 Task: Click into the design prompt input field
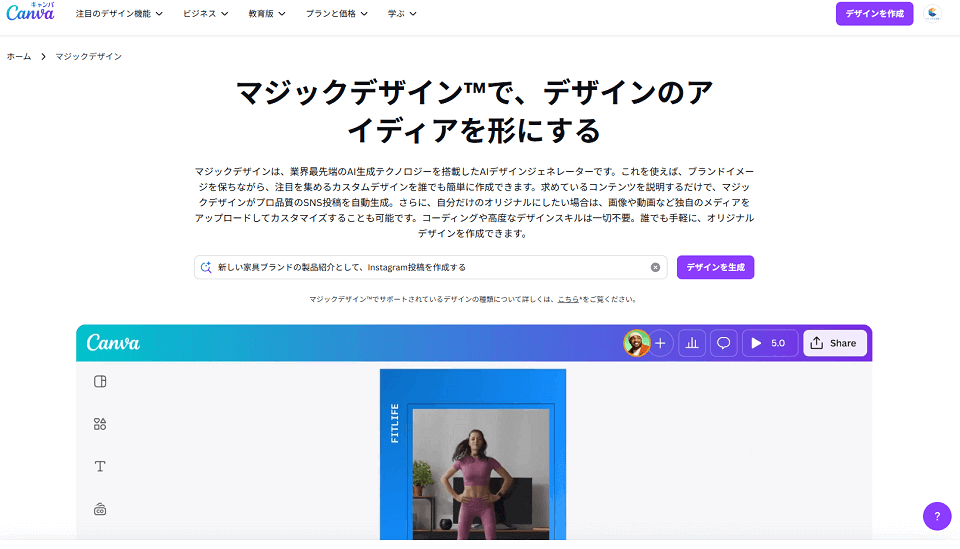point(430,267)
